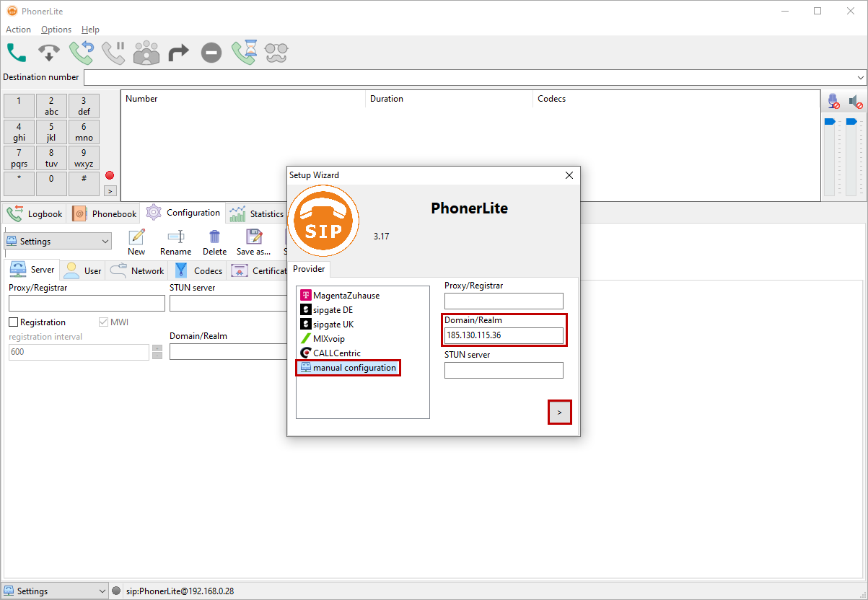Click the call forward arrow icon
Image resolution: width=868 pixels, height=600 pixels.
(178, 53)
